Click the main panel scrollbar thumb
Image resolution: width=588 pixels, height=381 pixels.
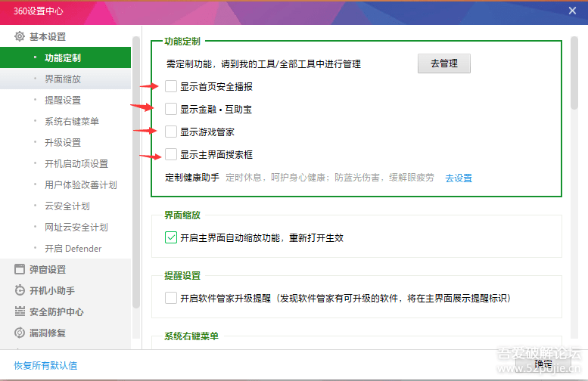point(574,73)
